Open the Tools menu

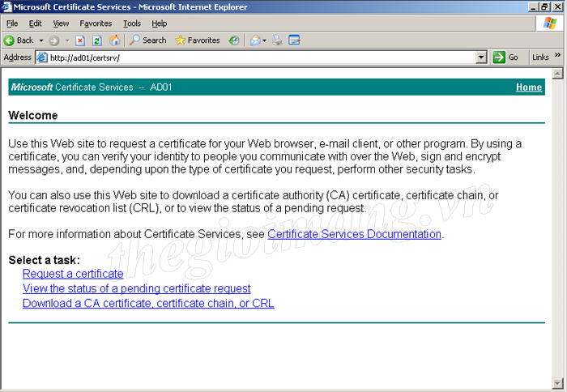(x=131, y=23)
